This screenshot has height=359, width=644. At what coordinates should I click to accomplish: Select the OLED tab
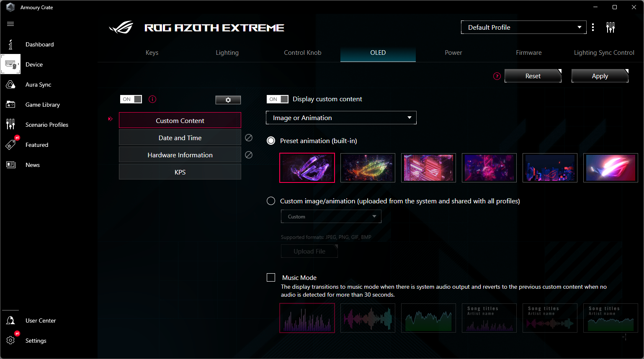click(x=378, y=53)
